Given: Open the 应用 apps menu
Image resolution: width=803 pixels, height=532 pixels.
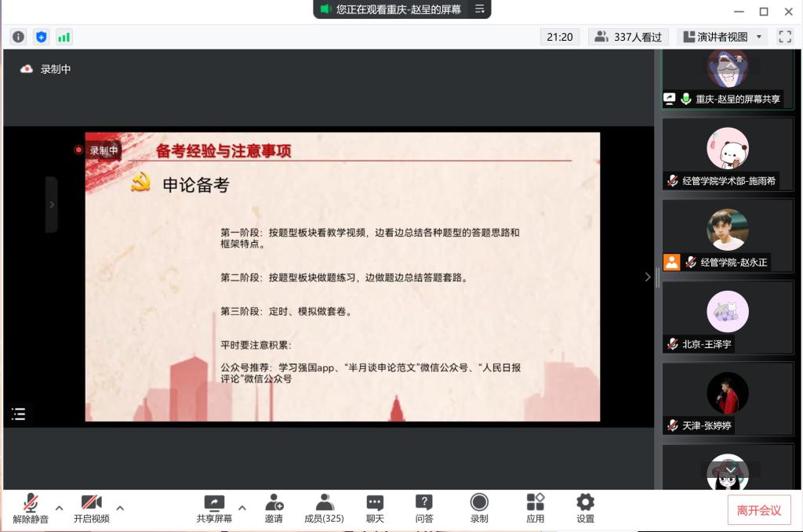Looking at the screenshot, I should pos(535,508).
